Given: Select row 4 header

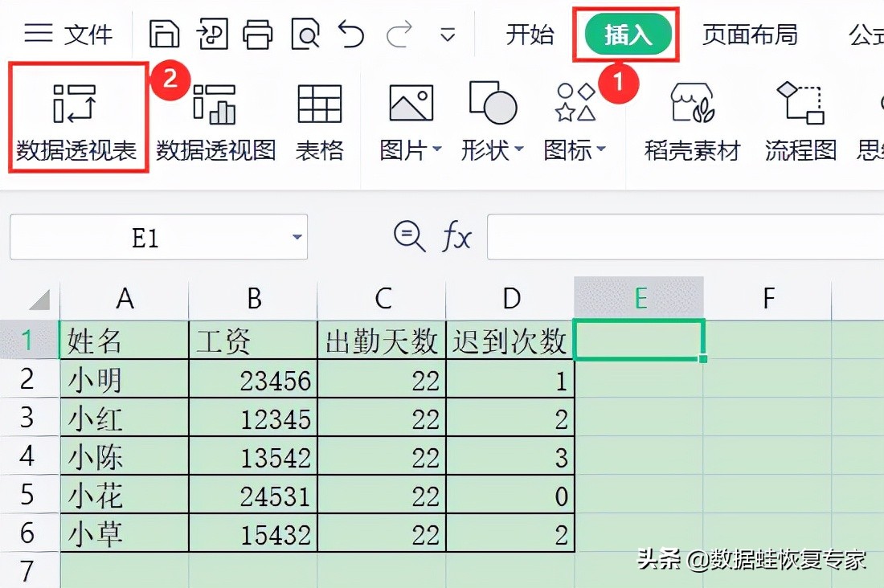Looking at the screenshot, I should 29,455.
